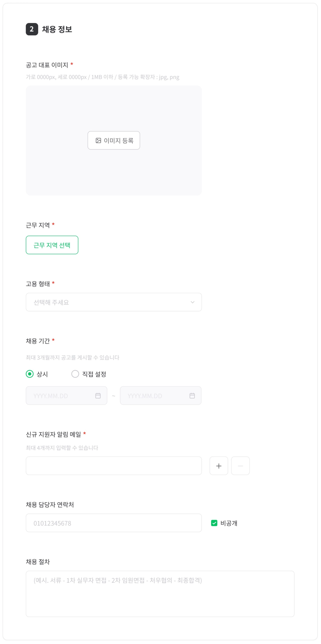Image resolution: width=321 pixels, height=644 pixels.
Task: Open the start date calendar icon
Action: point(98,396)
